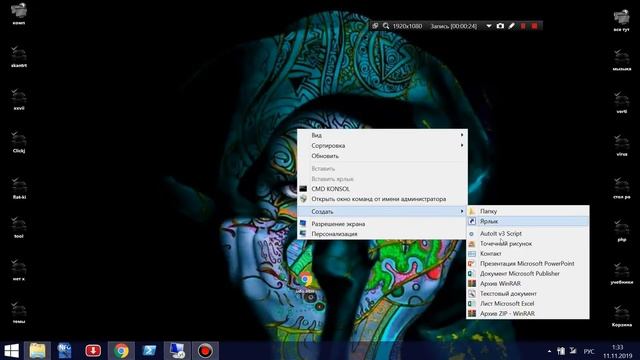Open File Explorer from taskbar
Screen dimensions: 640x360
click(37, 351)
